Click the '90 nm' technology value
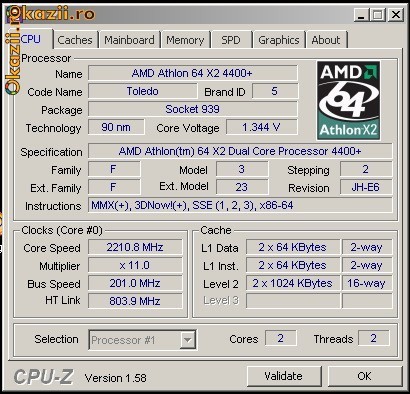The width and height of the screenshot is (410, 394). coord(116,127)
